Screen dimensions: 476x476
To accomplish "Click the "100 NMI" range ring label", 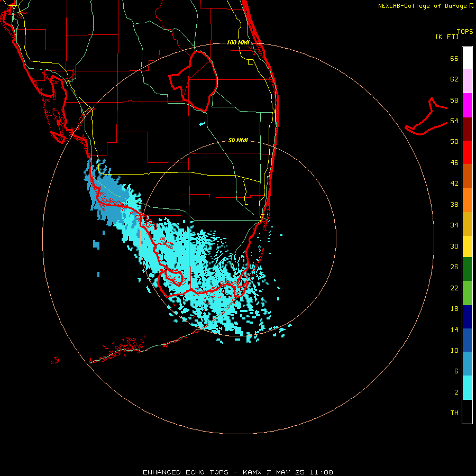I will pyautogui.click(x=238, y=42).
